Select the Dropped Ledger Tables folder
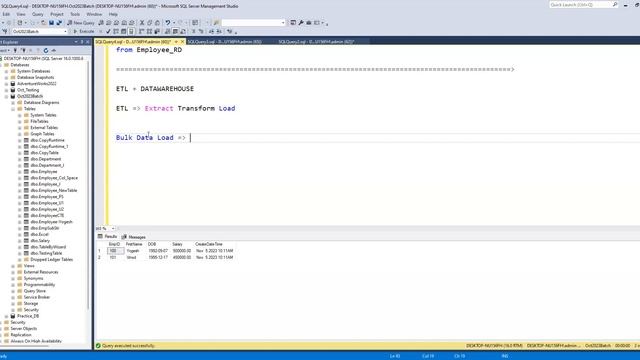This screenshot has height=360, width=640. click(x=51, y=260)
